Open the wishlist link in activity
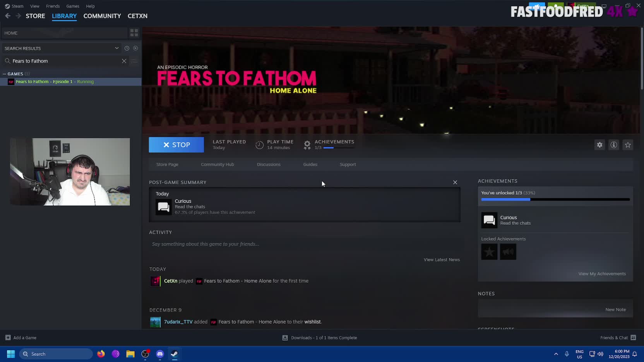This screenshot has height=362, width=644. pyautogui.click(x=312, y=322)
